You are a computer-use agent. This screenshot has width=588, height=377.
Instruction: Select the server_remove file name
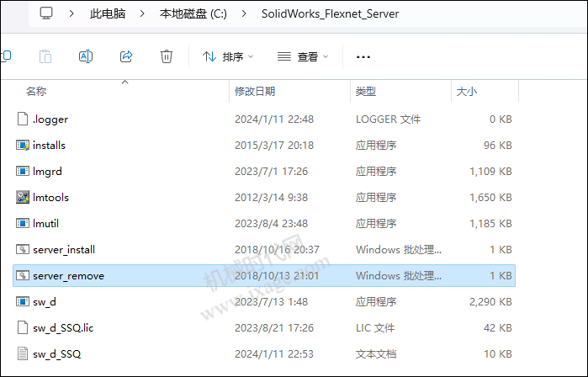69,276
